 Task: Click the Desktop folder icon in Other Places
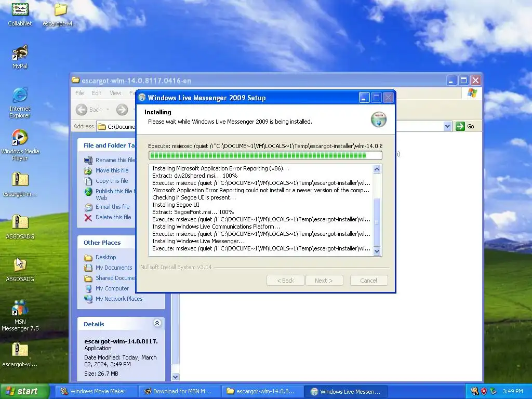(x=88, y=258)
